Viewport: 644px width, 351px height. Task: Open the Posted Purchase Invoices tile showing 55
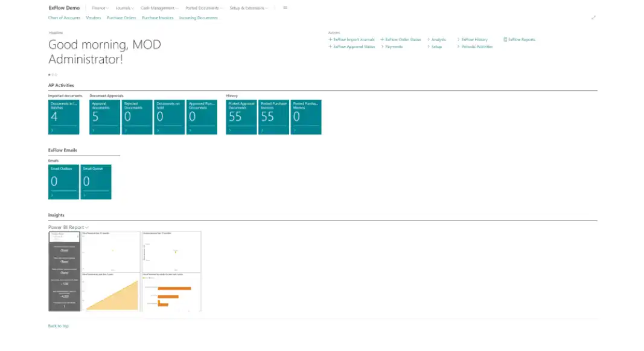coord(273,117)
